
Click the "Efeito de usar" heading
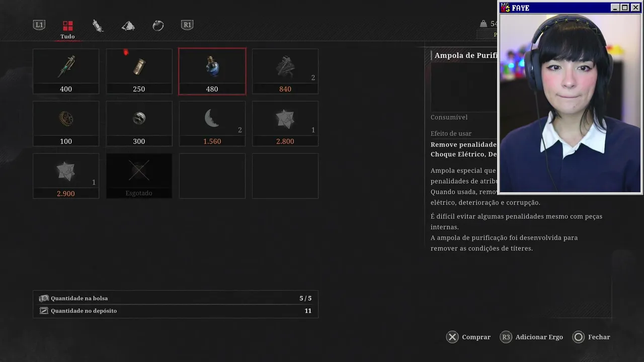451,133
